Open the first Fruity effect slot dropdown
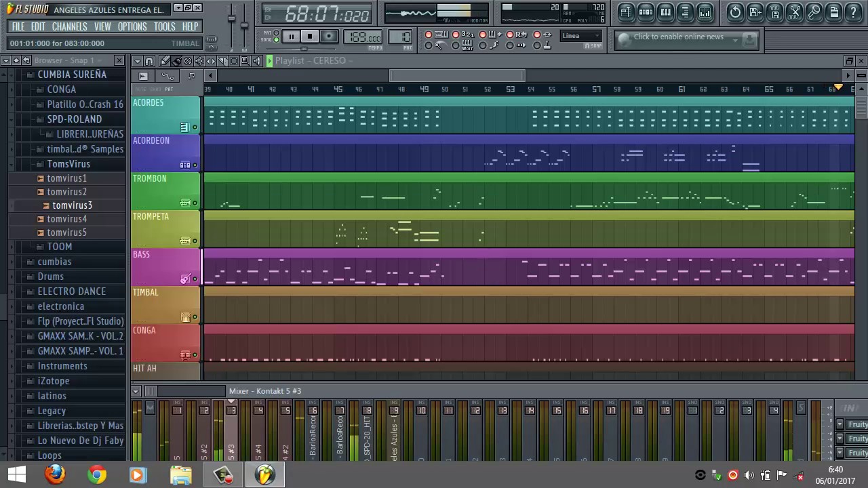 tap(840, 424)
